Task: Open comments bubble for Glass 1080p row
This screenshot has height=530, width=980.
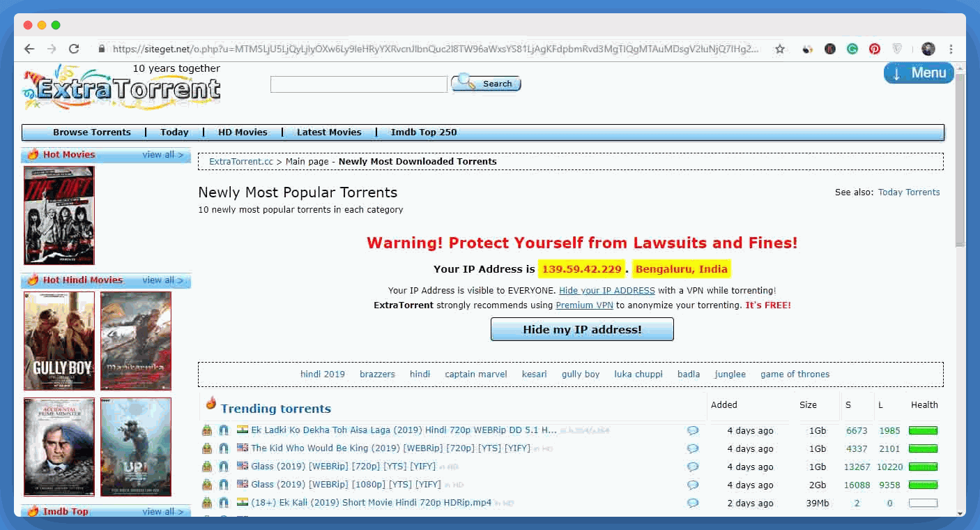Action: pos(693,485)
